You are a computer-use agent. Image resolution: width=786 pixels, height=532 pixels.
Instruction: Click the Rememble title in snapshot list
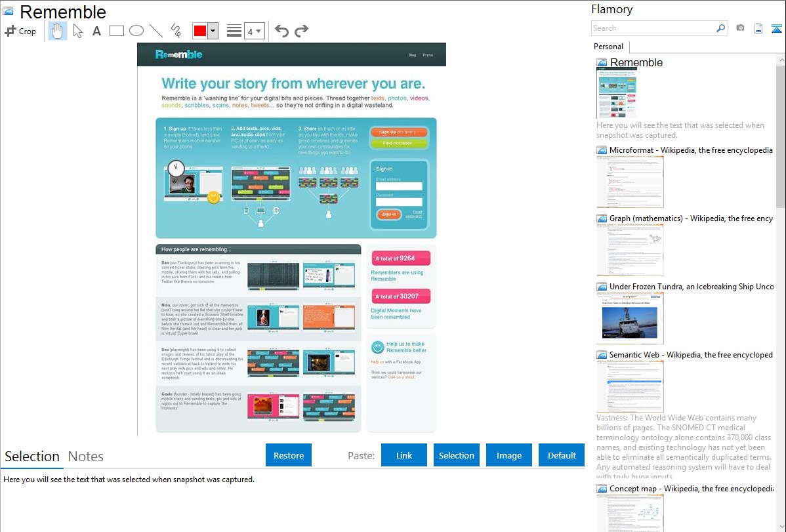[x=636, y=63]
